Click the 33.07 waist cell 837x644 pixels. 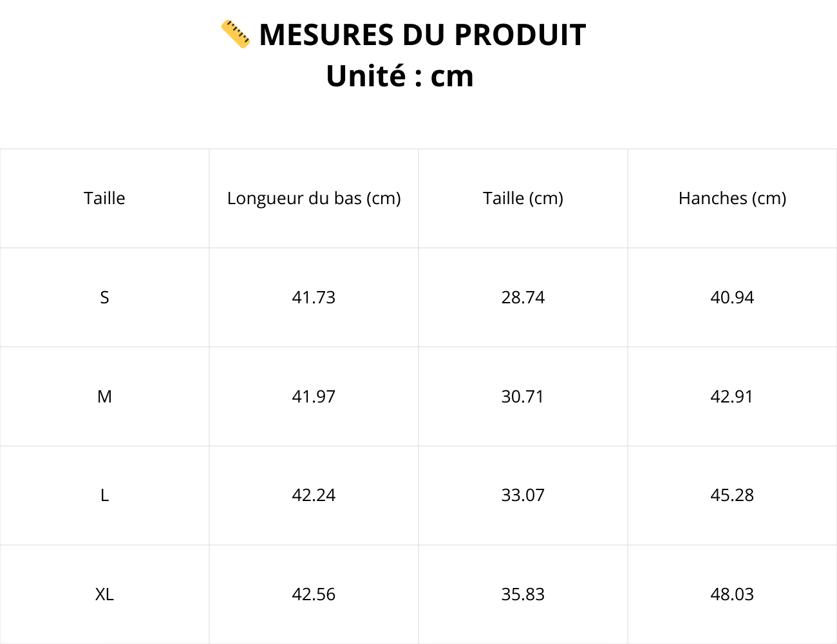coord(523,495)
